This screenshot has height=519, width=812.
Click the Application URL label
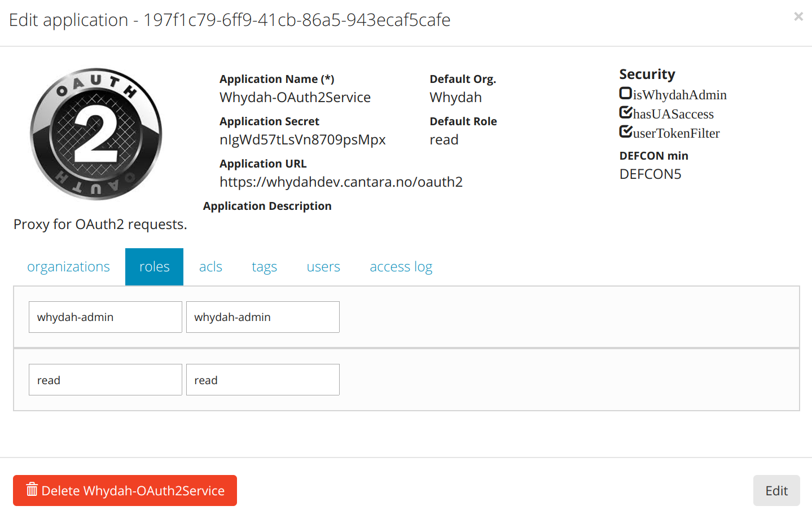point(263,164)
